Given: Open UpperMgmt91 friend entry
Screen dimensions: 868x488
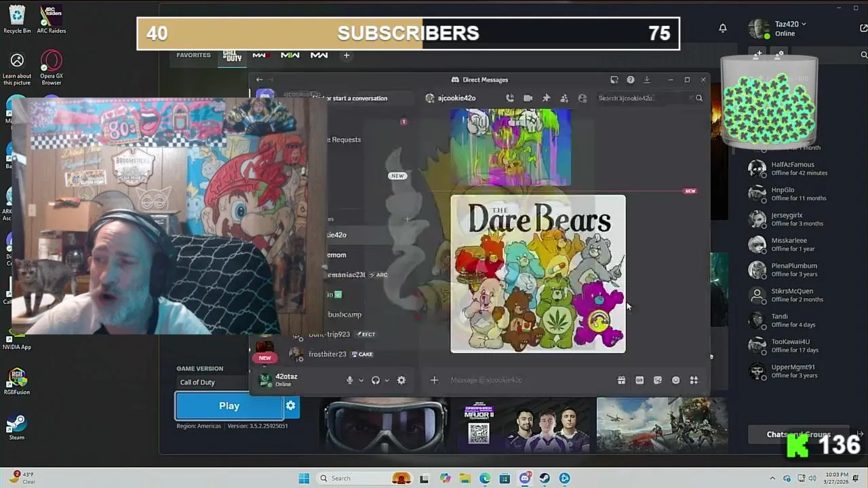Looking at the screenshot, I should pyautogui.click(x=800, y=371).
